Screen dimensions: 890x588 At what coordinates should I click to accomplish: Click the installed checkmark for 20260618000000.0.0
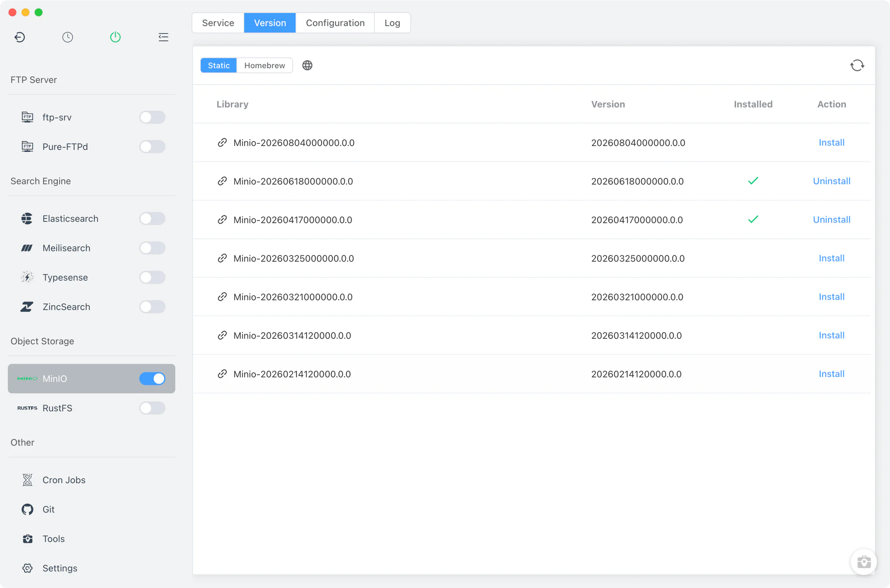coord(753,181)
